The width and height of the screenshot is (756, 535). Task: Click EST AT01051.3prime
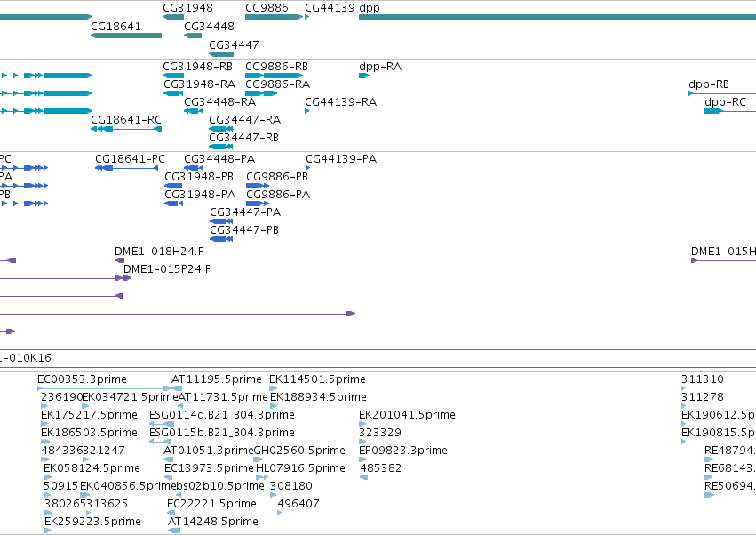pos(168,459)
